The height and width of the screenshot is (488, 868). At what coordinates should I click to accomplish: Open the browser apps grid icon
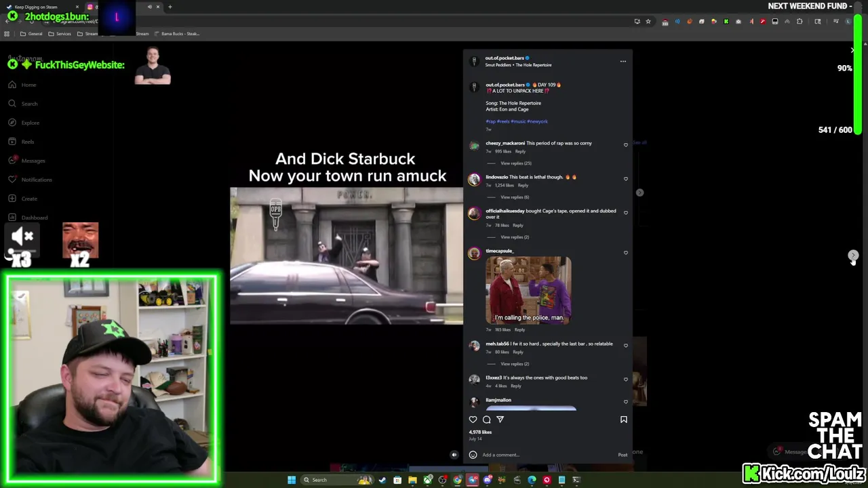7,33
